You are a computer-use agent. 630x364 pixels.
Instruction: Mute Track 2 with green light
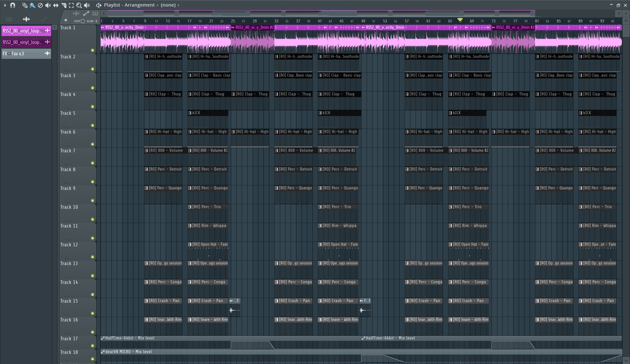pyautogui.click(x=92, y=69)
